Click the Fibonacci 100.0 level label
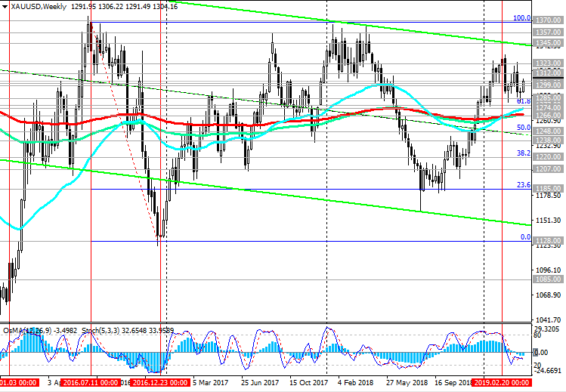The image size is (566, 392). (522, 18)
